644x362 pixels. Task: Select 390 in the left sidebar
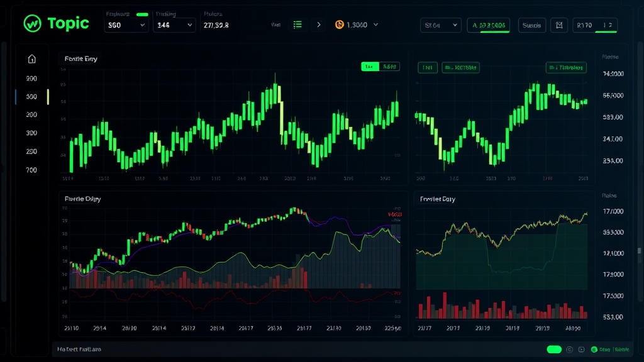point(31,133)
